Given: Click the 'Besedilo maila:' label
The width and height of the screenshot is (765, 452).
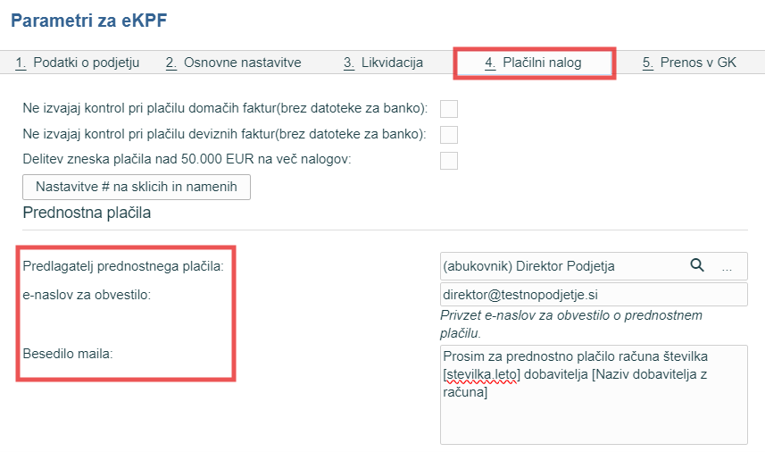Looking at the screenshot, I should click(x=68, y=353).
